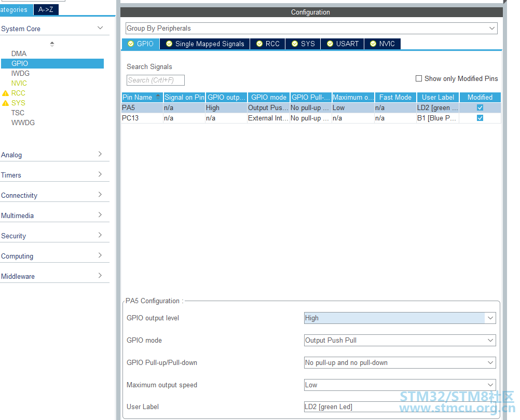520x420 pixels.
Task: Expand the Security category
Action: (100, 235)
